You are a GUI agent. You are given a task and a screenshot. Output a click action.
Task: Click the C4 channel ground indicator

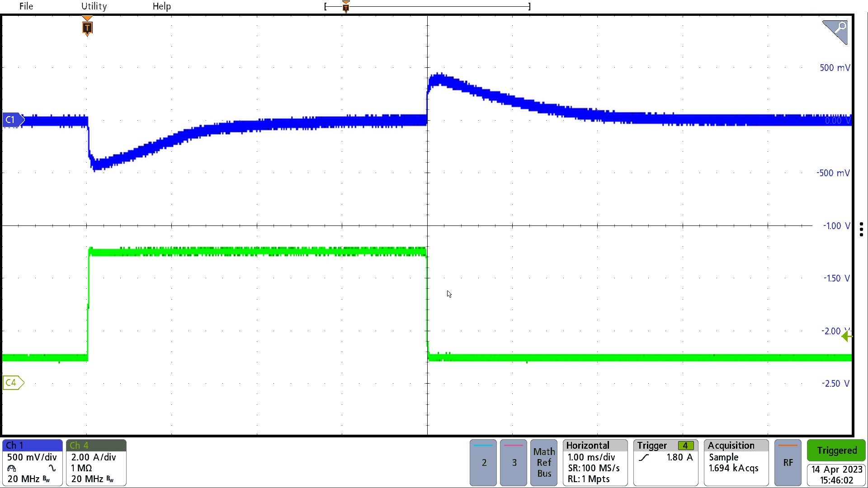[x=13, y=383]
